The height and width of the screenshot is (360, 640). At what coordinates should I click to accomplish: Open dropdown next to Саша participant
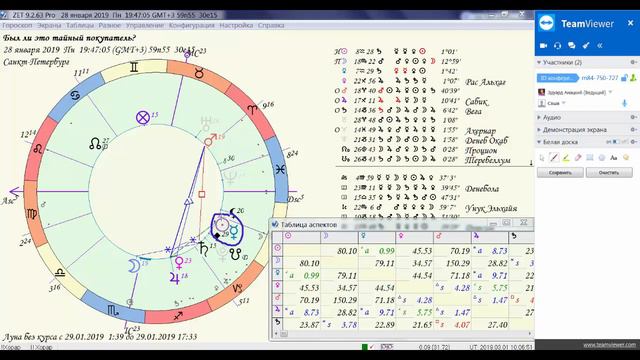point(564,103)
